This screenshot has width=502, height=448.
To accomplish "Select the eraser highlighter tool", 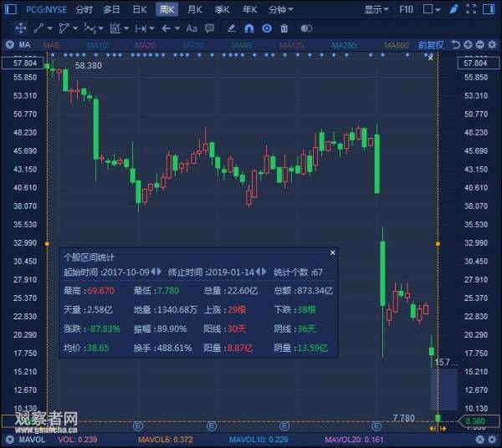I will tap(232, 28).
